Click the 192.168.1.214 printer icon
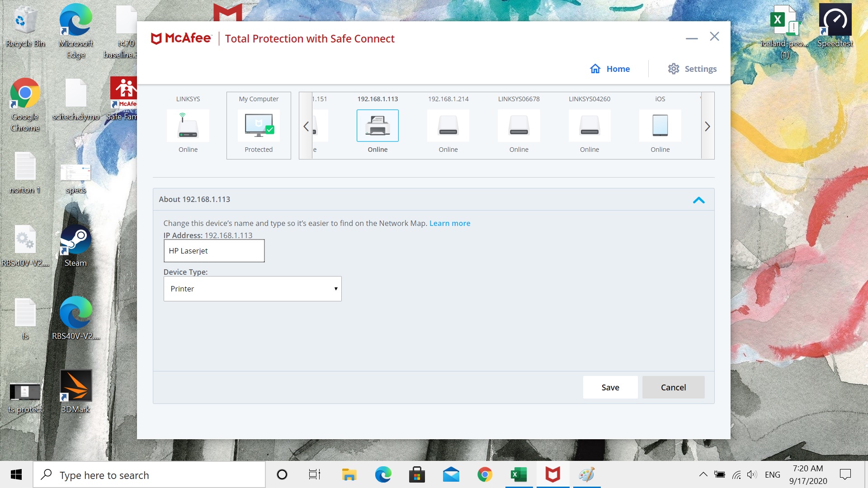The height and width of the screenshot is (488, 868). coord(448,125)
